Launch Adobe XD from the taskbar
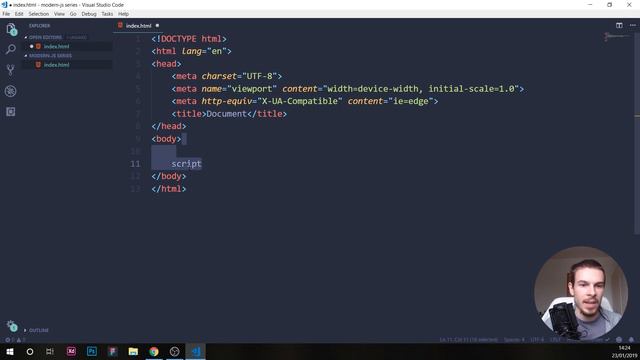This screenshot has width=640, height=360. tap(71, 351)
